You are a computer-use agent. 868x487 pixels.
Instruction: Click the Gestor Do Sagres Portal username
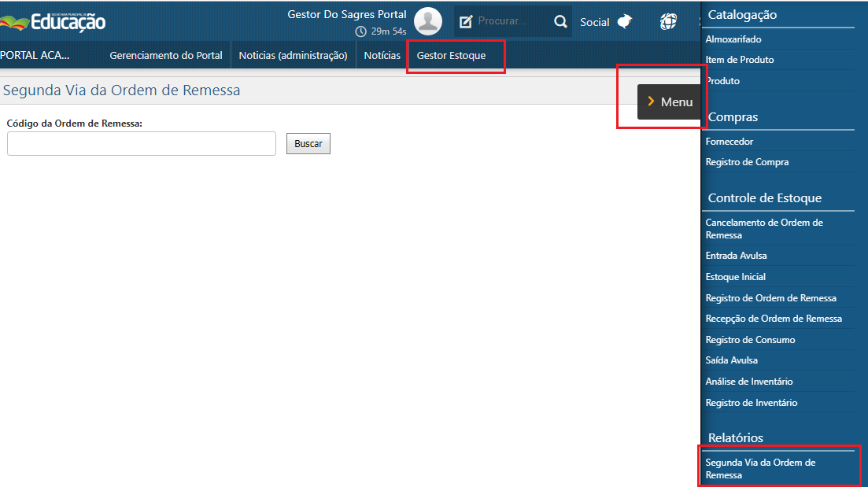[346, 14]
